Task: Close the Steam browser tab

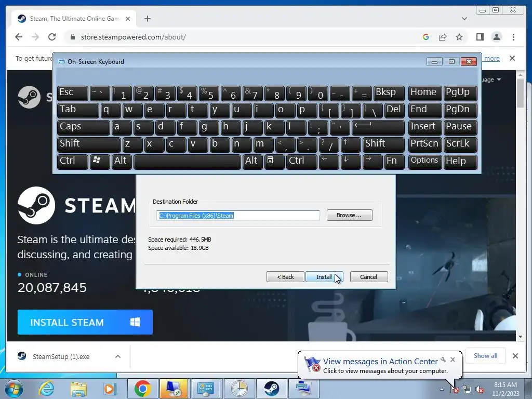Action: [x=128, y=19]
